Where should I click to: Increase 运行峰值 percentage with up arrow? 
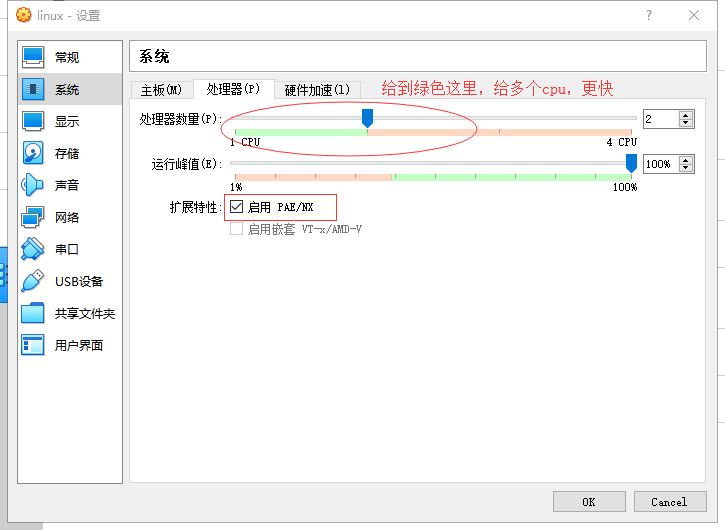pyautogui.click(x=685, y=160)
